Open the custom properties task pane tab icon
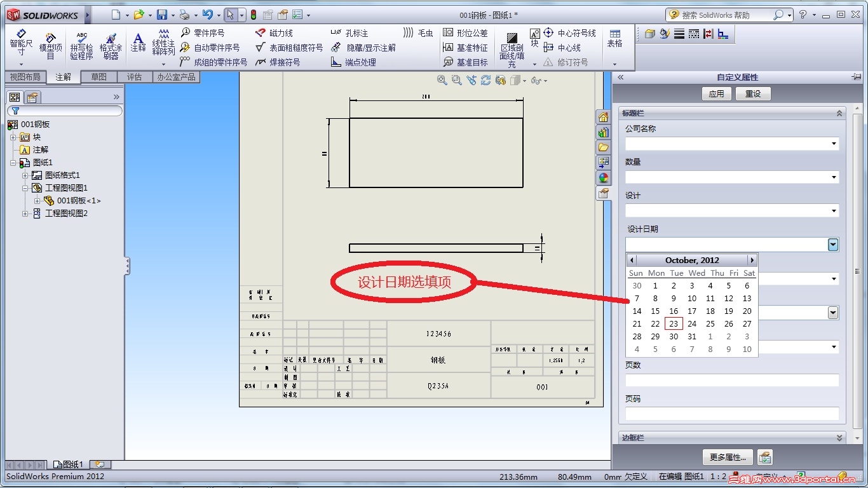The width and height of the screenshot is (868, 488). coord(603,193)
